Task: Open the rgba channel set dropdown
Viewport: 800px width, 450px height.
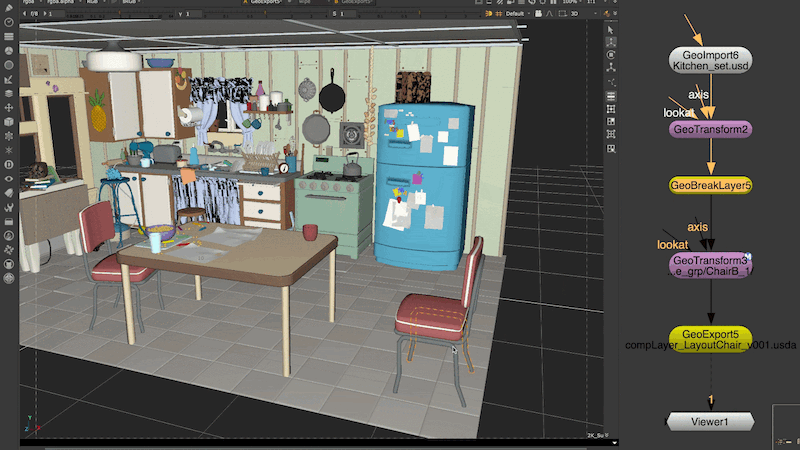Action: point(30,3)
